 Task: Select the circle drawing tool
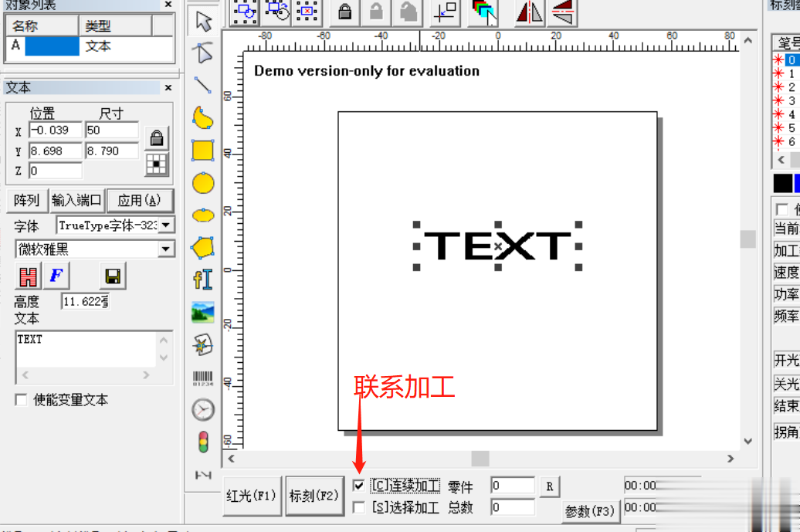click(x=202, y=182)
